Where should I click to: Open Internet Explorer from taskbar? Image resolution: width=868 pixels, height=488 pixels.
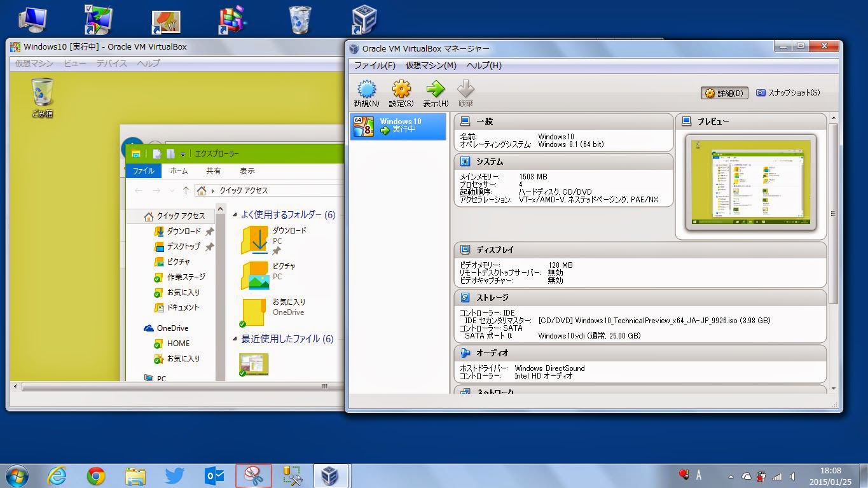coord(57,476)
